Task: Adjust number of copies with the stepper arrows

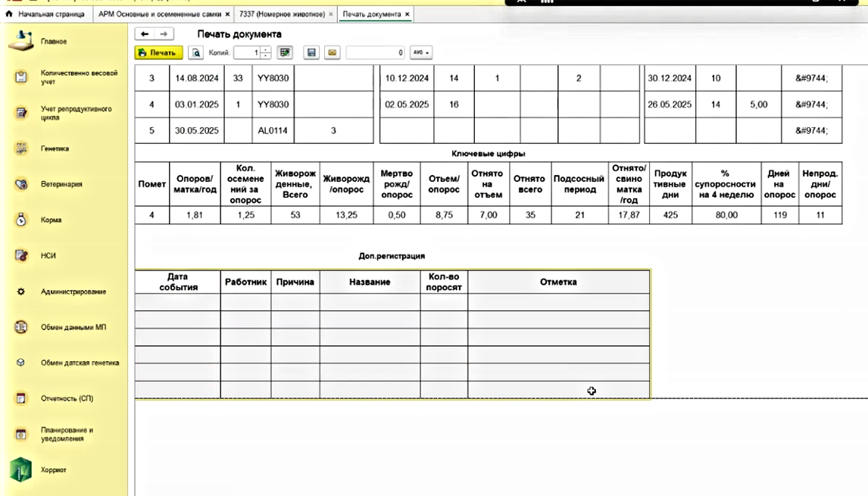Action: pos(266,53)
